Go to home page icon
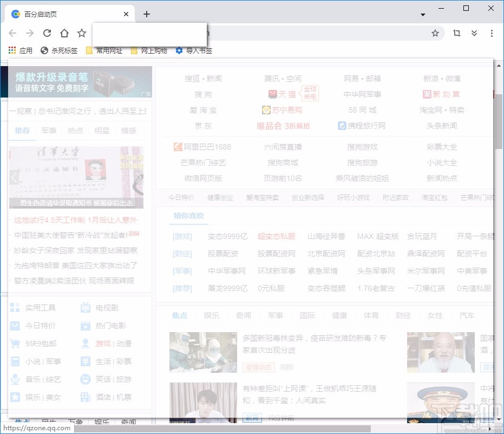 64,33
